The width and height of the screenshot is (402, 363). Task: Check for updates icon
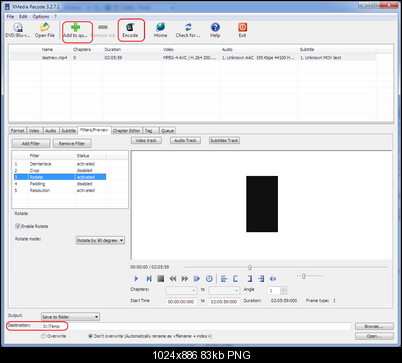point(188,30)
